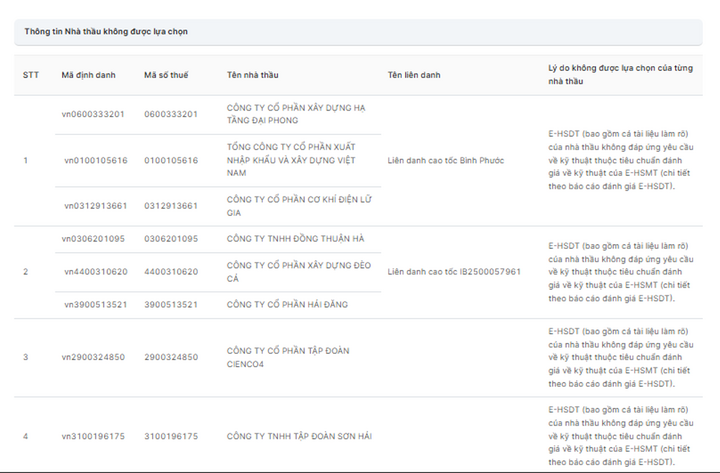This screenshot has height=473, width=720.
Task: Click the 'Thông tin Nhà thầu không được lựa chọn' header
Action: (x=106, y=32)
